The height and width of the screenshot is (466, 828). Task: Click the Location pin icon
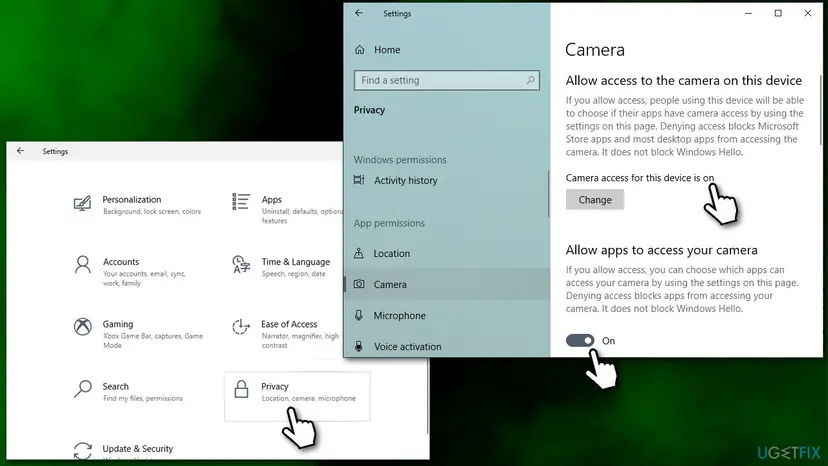click(x=359, y=253)
